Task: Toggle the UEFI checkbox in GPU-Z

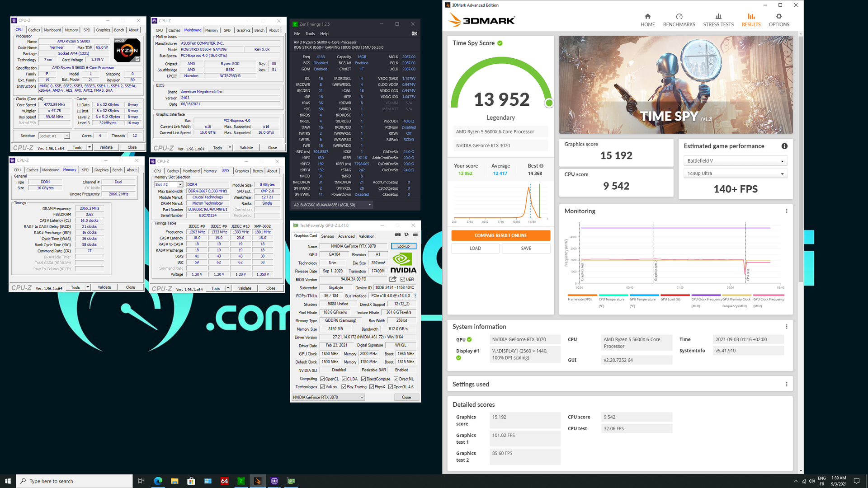Action: pyautogui.click(x=403, y=279)
